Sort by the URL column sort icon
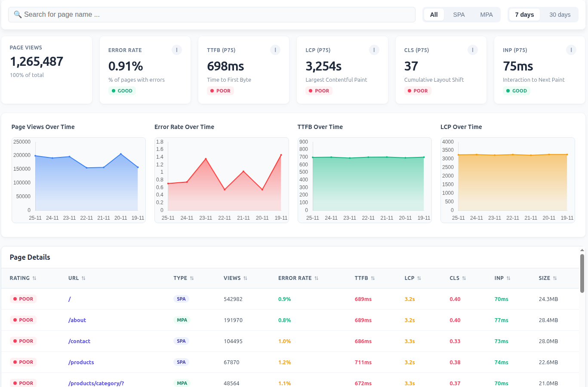This screenshot has height=387, width=588. 84,278
